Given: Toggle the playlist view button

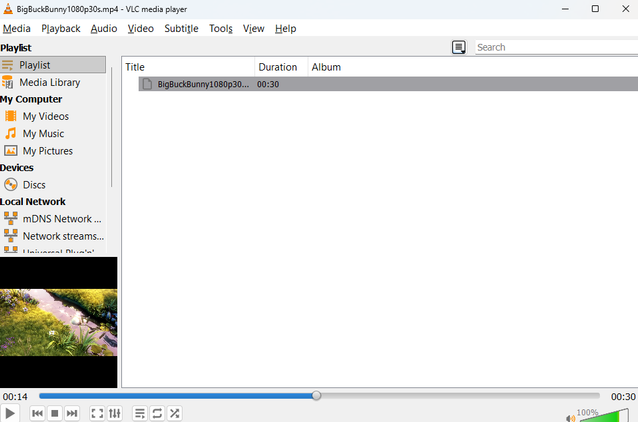Looking at the screenshot, I should tap(140, 413).
